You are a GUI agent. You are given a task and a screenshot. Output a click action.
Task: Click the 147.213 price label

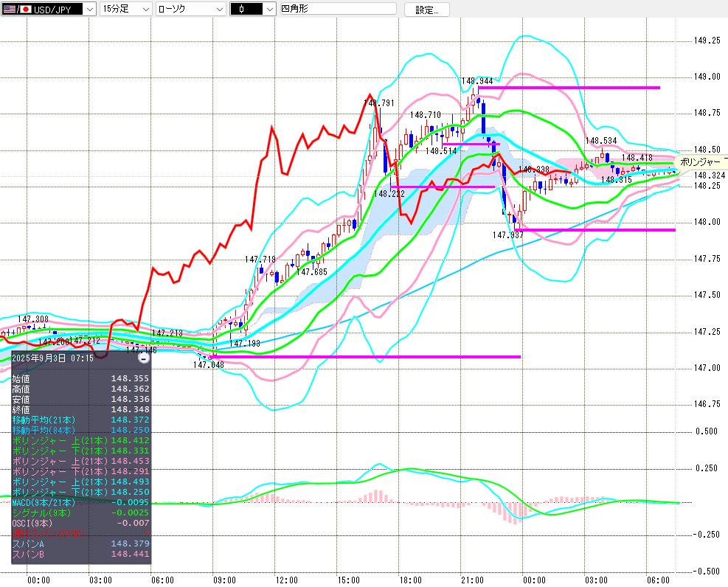coord(167,333)
